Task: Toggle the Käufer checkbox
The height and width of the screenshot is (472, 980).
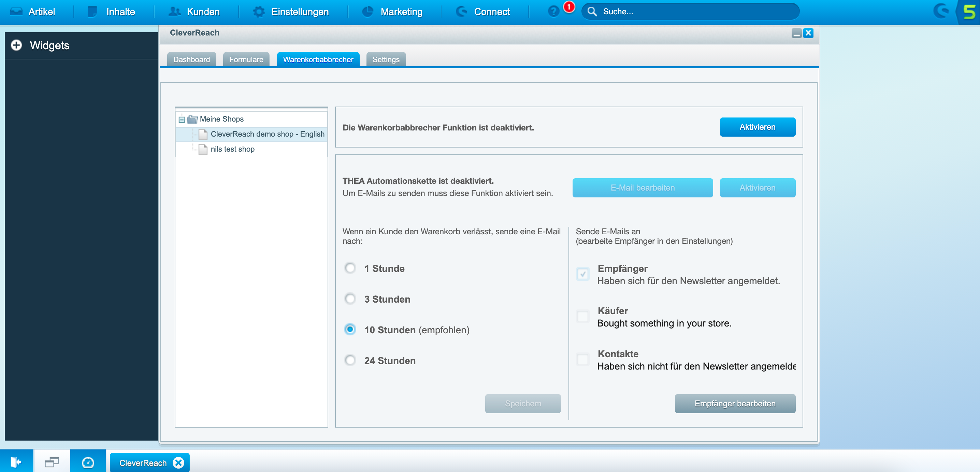Action: click(582, 316)
